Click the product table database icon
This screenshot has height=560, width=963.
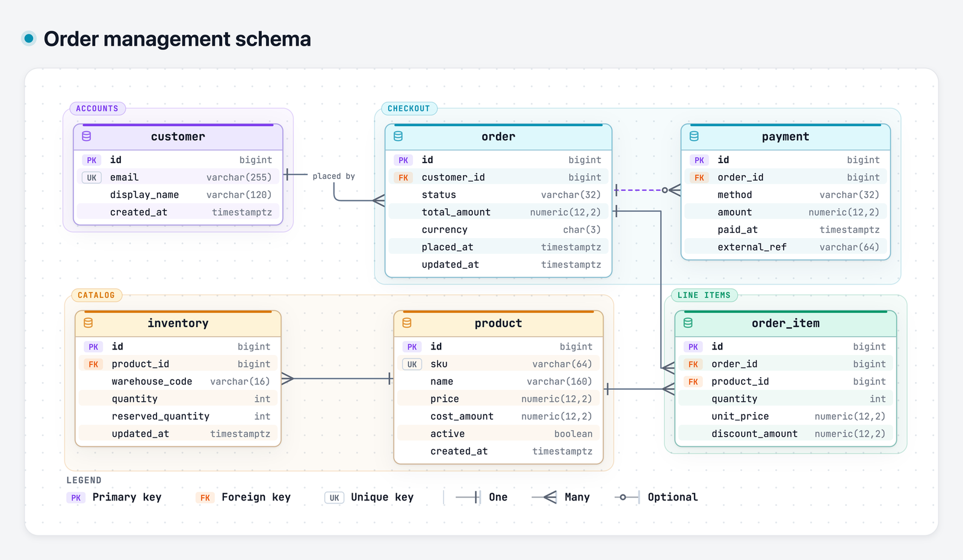(x=407, y=323)
